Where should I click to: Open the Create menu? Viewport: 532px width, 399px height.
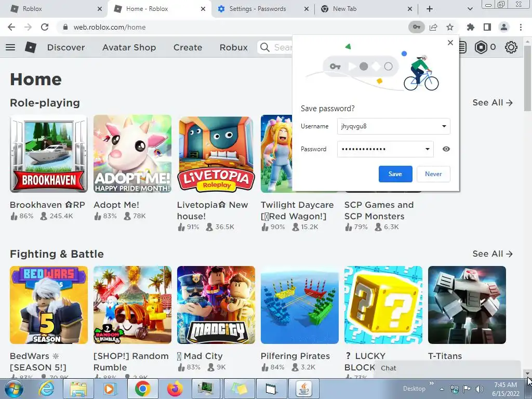pos(188,47)
